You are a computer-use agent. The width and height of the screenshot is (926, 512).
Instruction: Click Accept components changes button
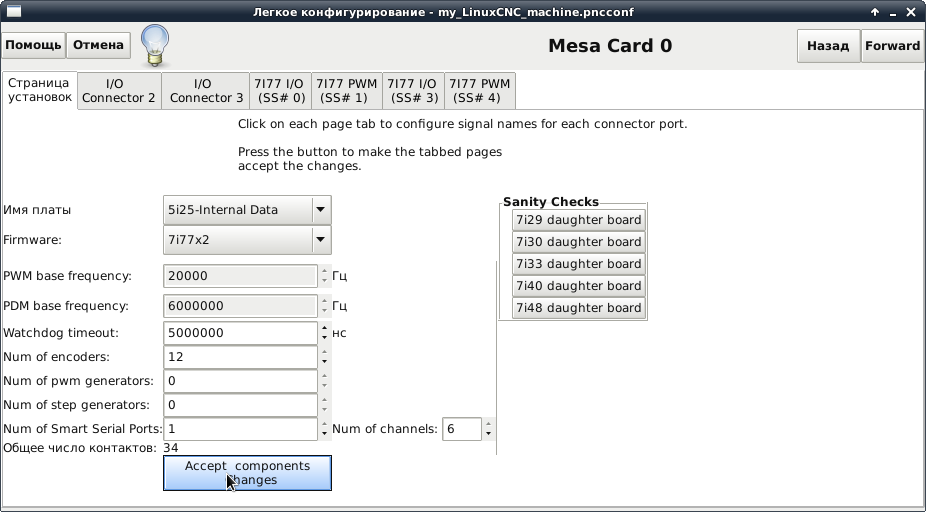click(x=247, y=473)
